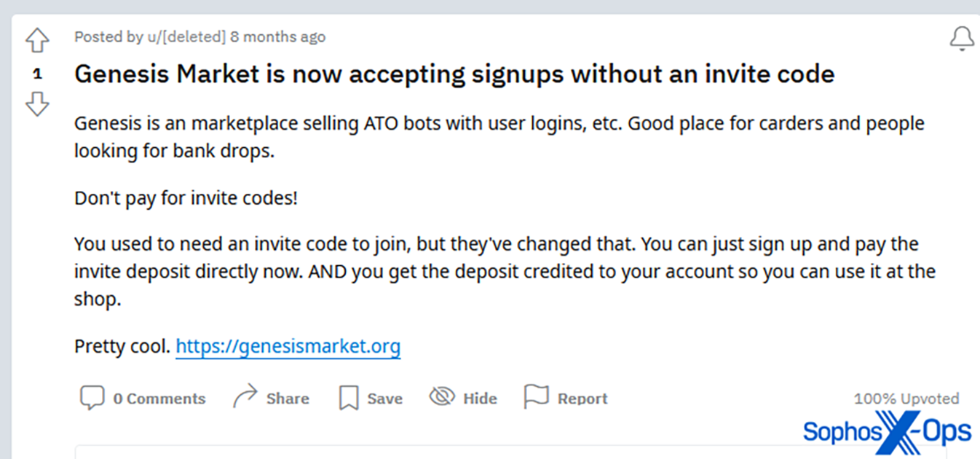Screen dimensions: 980x459
Task: Select the Hide text label
Action: click(x=480, y=399)
